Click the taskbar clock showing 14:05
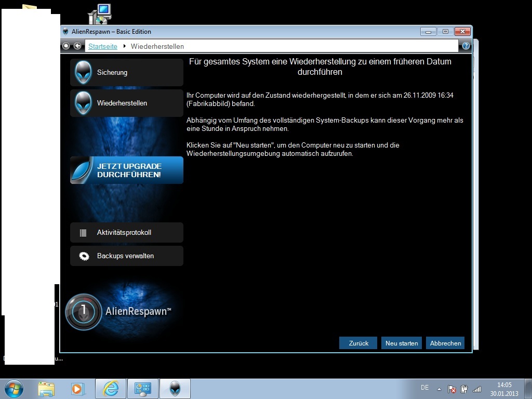Viewport: 532px width, 399px height. tap(504, 389)
